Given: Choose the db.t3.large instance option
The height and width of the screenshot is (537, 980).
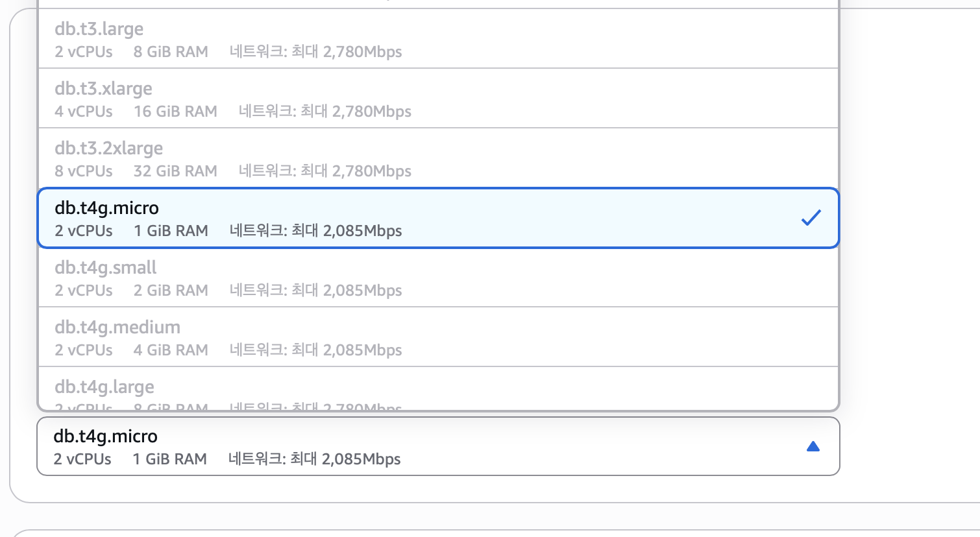Looking at the screenshot, I should [438, 39].
